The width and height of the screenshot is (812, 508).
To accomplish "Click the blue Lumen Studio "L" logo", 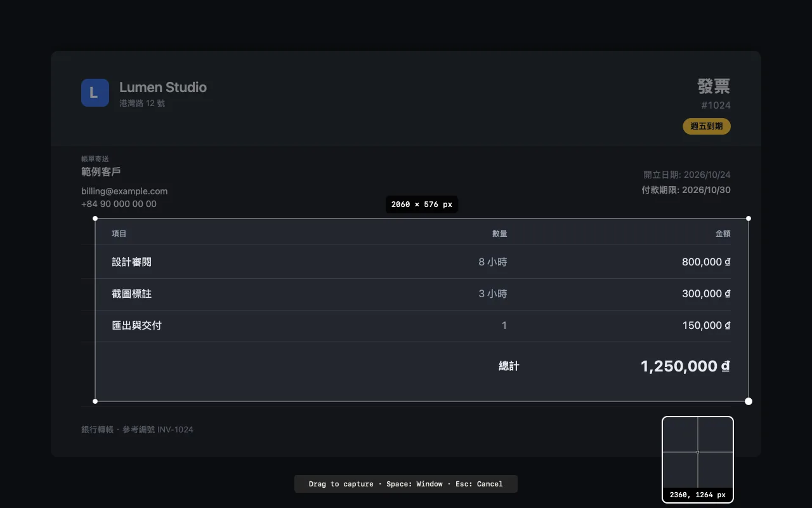I will tap(95, 93).
